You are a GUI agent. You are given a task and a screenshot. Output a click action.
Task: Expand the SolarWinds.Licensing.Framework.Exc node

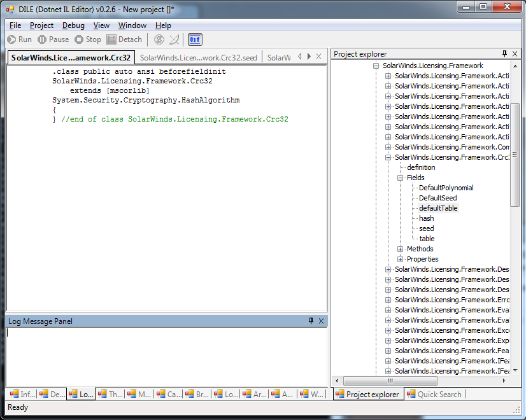pyautogui.click(x=388, y=330)
